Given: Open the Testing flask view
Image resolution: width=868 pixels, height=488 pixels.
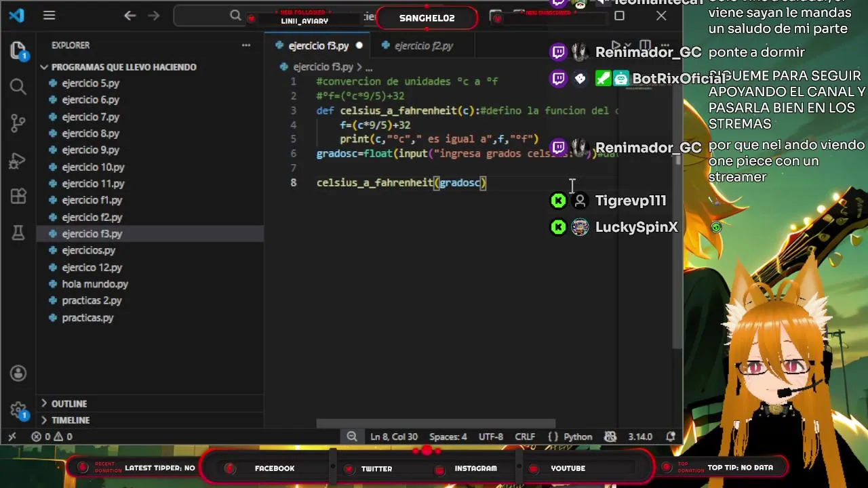Looking at the screenshot, I should [18, 233].
